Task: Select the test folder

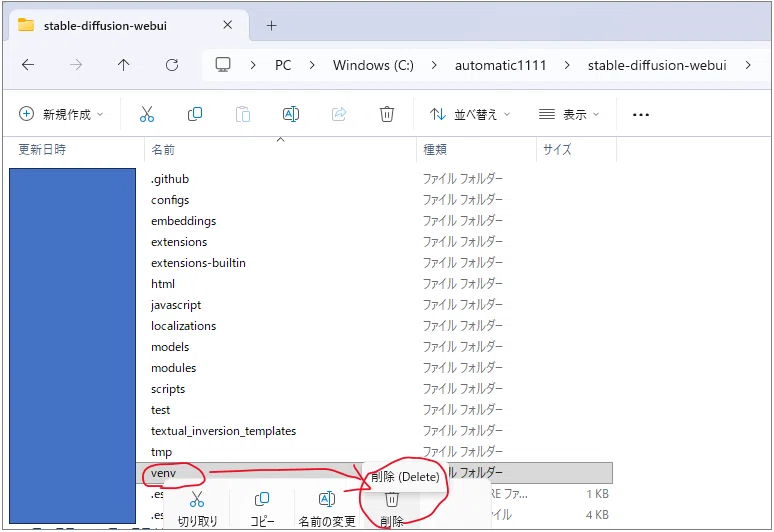Action: pyautogui.click(x=160, y=410)
